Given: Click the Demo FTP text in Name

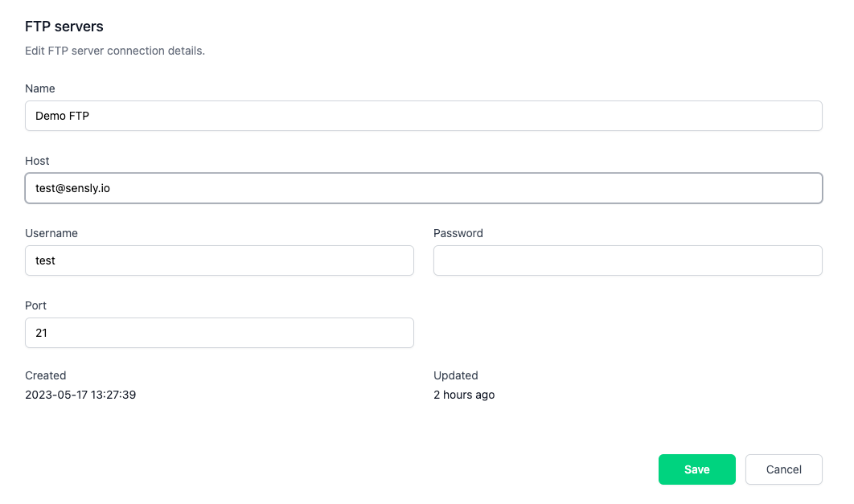Looking at the screenshot, I should [x=63, y=116].
